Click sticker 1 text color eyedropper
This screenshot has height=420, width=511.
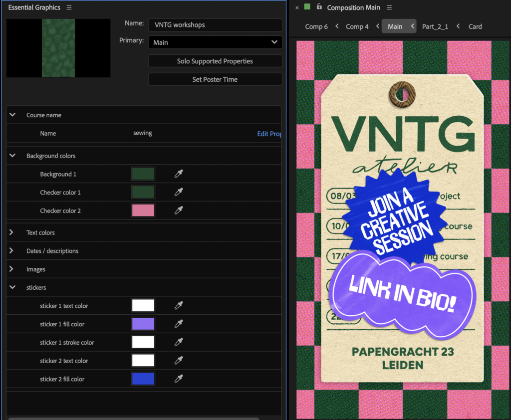[x=179, y=306]
